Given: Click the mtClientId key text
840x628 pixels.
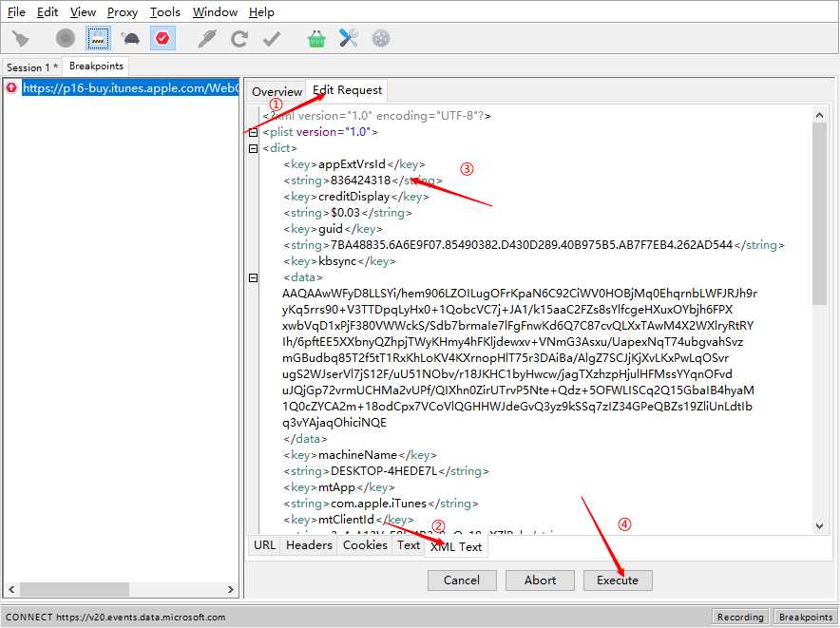Looking at the screenshot, I should 346,520.
